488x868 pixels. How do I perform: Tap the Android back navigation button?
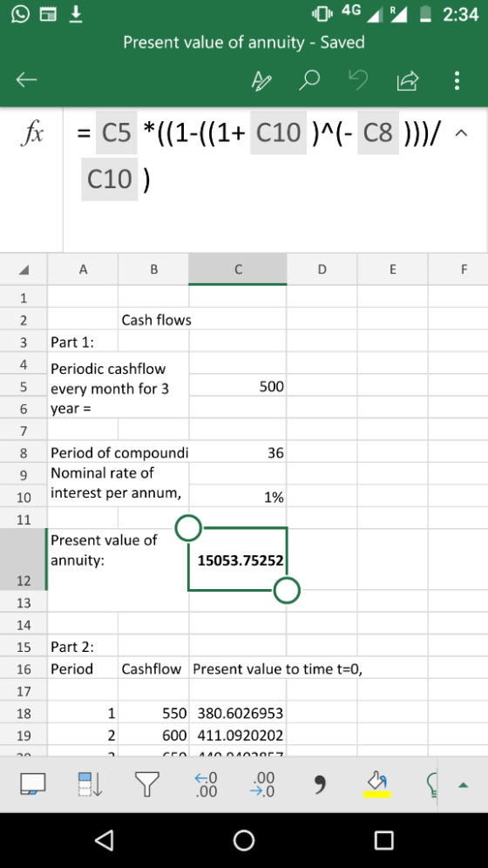(105, 840)
